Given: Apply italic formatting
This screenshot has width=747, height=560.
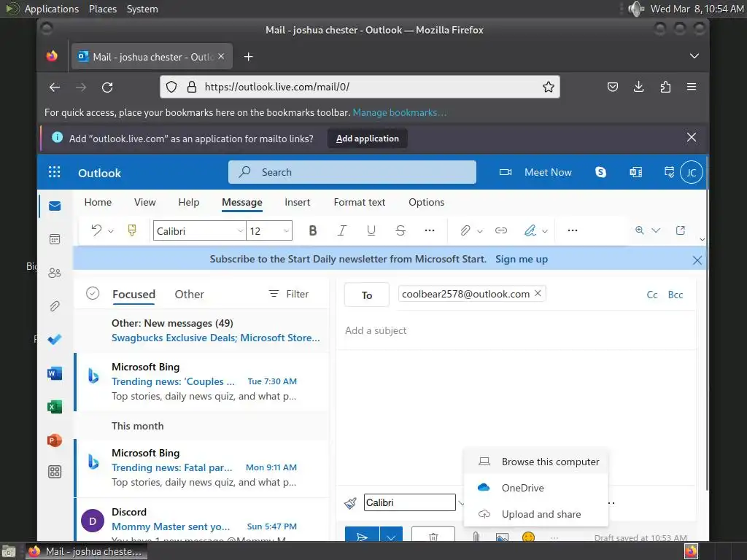Looking at the screenshot, I should tap(341, 230).
